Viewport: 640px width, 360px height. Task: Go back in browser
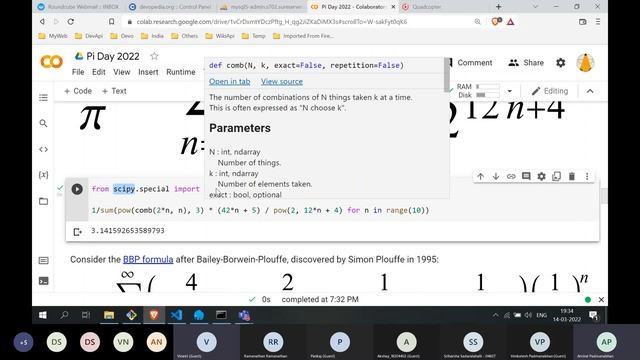tap(42, 22)
